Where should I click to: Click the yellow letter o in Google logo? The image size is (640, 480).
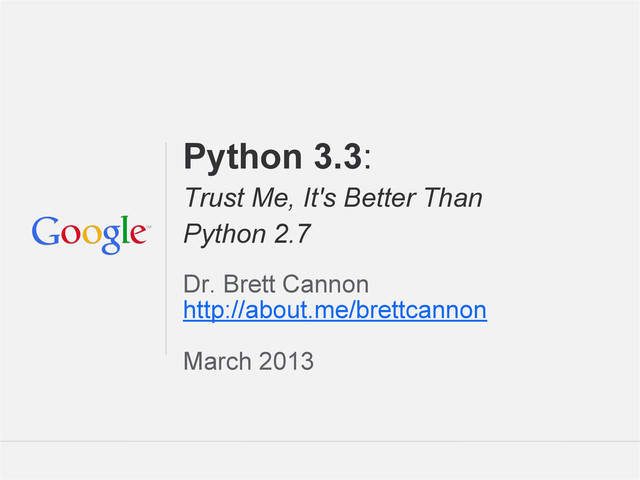point(89,235)
